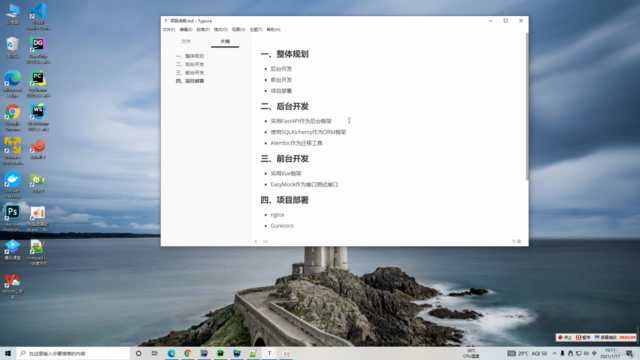Open the Windows Start menu
Viewport: 640px width, 360px height.
[x=8, y=353]
